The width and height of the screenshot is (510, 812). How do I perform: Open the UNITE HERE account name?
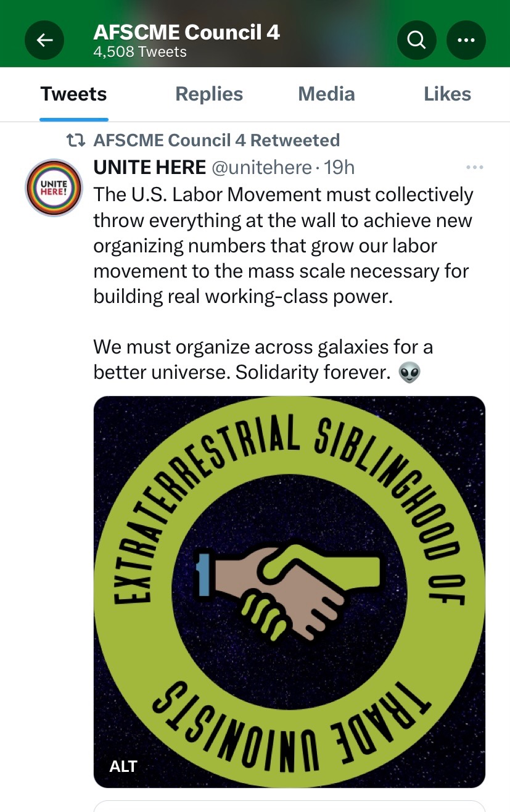click(149, 167)
